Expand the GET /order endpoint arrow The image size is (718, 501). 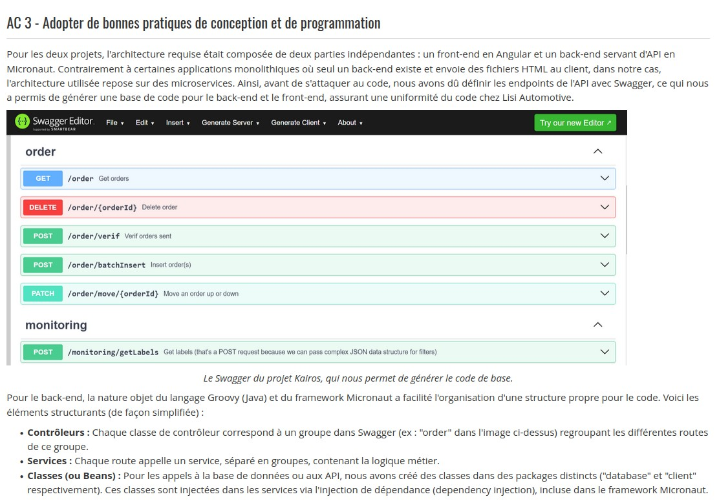(x=604, y=178)
